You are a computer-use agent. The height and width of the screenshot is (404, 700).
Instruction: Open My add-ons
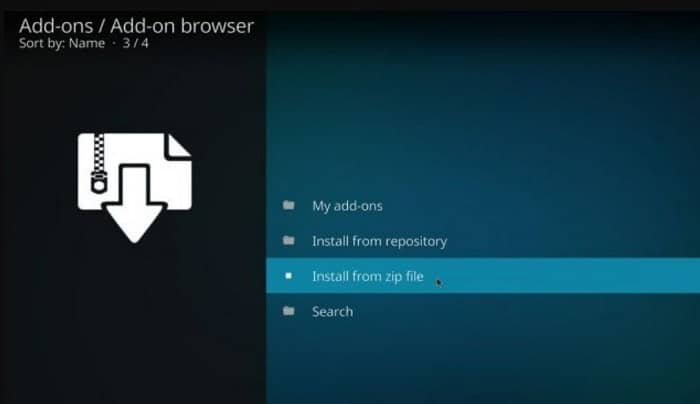point(347,206)
